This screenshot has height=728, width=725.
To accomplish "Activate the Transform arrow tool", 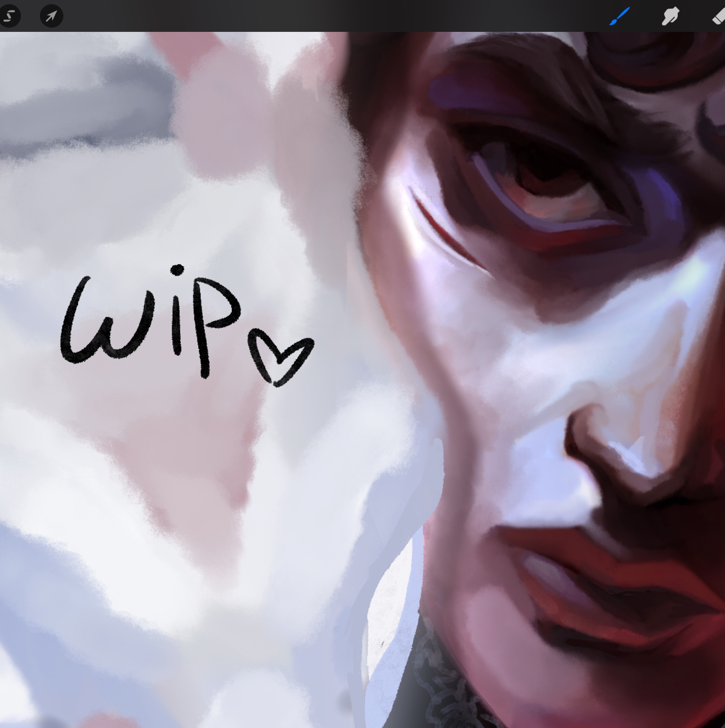I will coord(51,16).
